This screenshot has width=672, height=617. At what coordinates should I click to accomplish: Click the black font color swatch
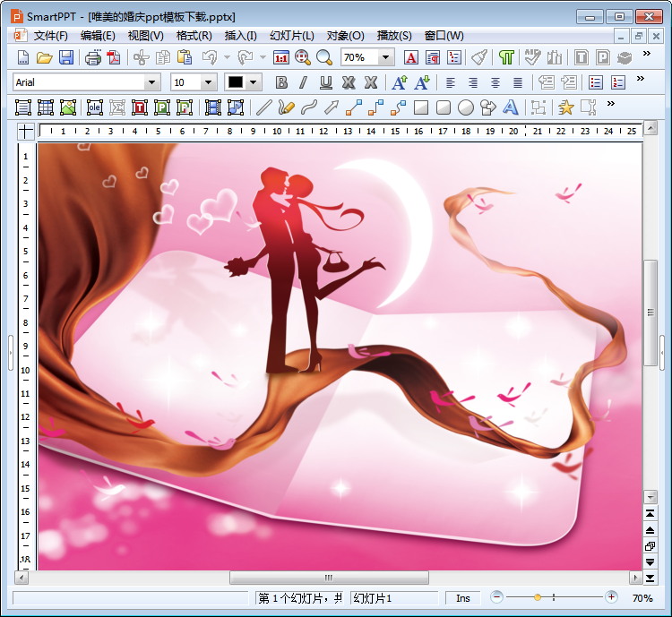pyautogui.click(x=236, y=82)
